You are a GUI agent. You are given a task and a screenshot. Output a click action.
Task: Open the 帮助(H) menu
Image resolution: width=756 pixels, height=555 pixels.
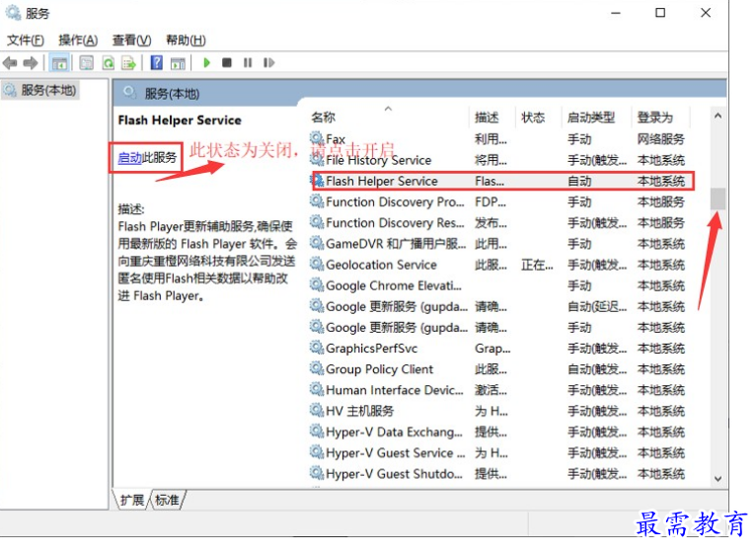(x=186, y=40)
